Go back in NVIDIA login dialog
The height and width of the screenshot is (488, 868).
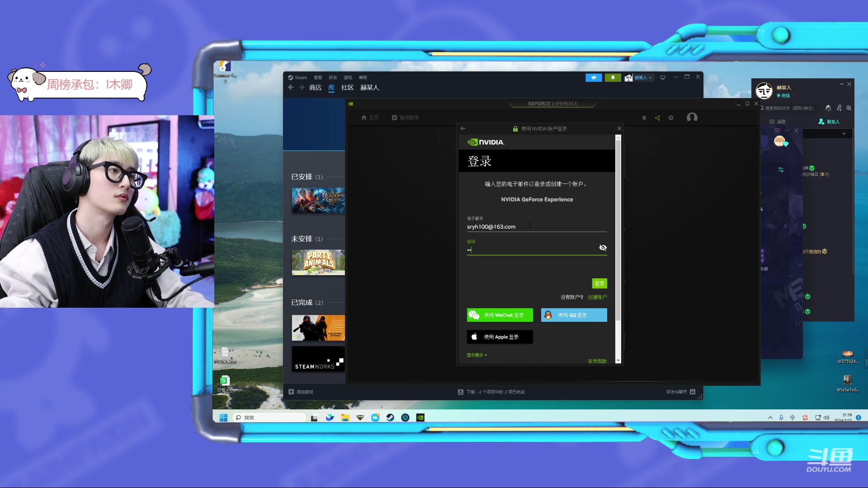[x=463, y=129]
